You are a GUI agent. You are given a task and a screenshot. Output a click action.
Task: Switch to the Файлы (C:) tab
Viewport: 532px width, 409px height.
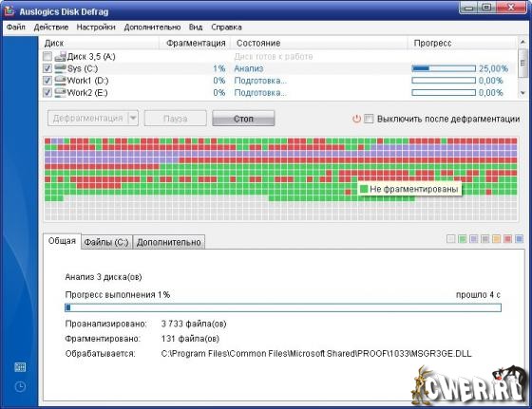click(106, 242)
